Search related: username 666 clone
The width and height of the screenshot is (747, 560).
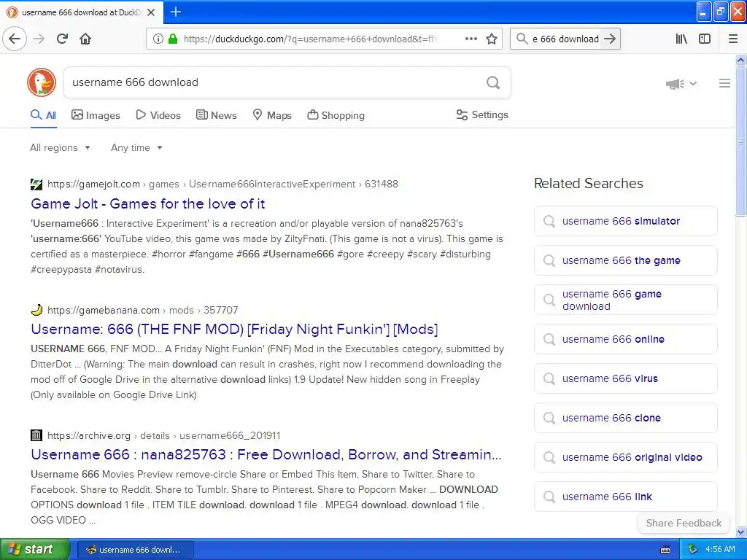625,418
